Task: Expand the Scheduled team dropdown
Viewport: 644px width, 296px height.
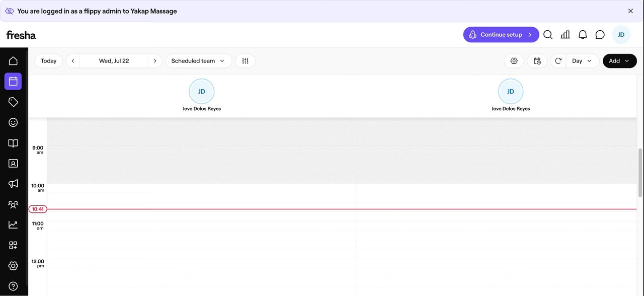Action: coord(198,61)
